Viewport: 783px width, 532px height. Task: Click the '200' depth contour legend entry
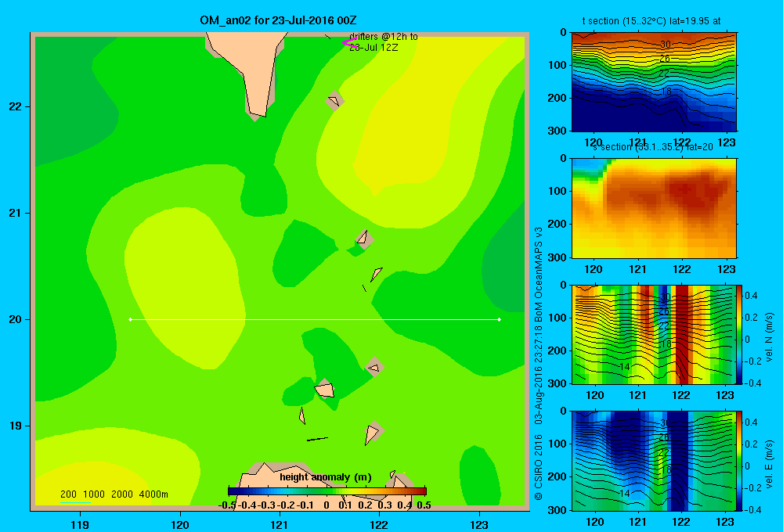click(68, 494)
